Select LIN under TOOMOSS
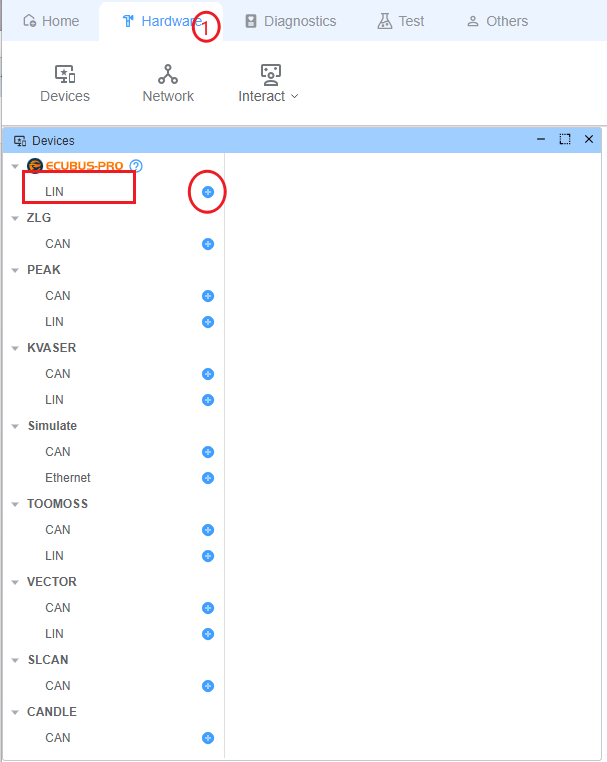This screenshot has height=762, width=607. pos(54,556)
